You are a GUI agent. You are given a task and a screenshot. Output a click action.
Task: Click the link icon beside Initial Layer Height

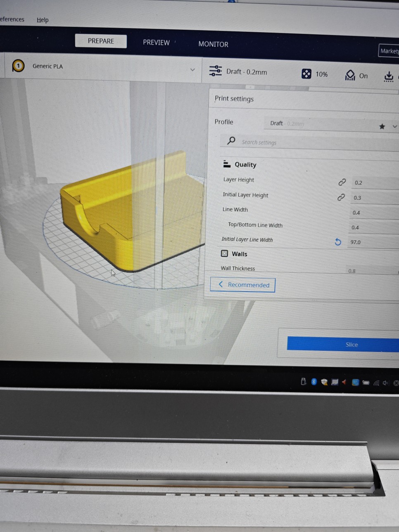pos(341,197)
